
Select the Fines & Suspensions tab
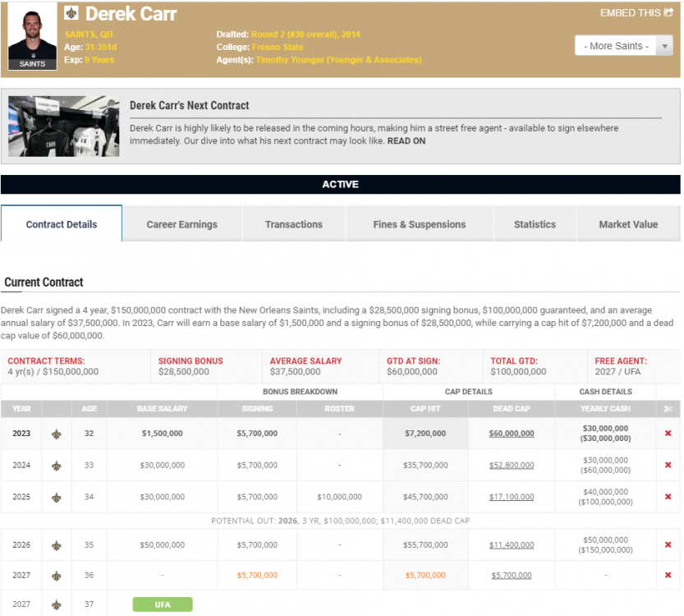(419, 224)
